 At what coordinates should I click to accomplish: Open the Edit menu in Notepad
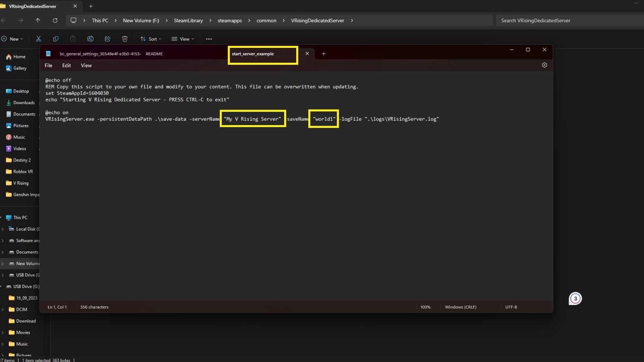[66, 65]
